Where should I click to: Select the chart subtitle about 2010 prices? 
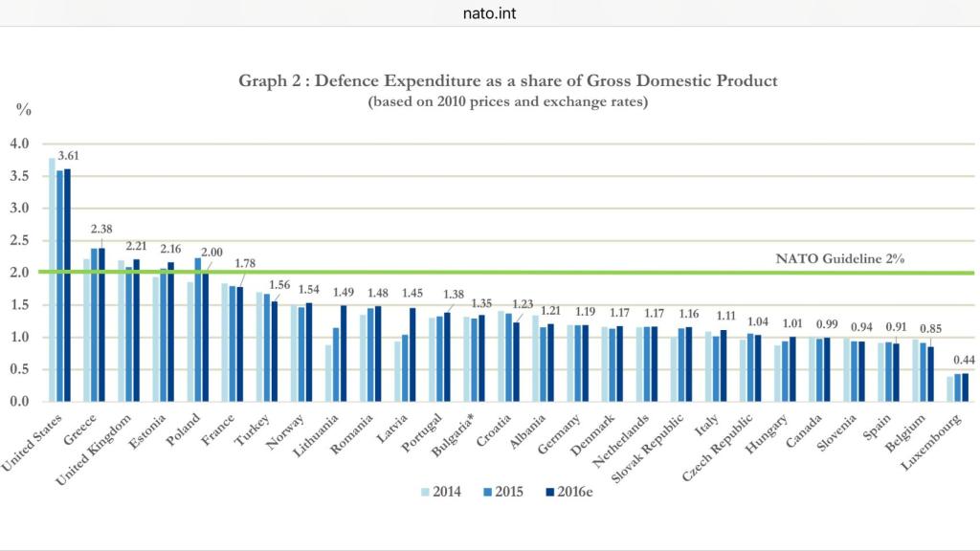coord(507,102)
